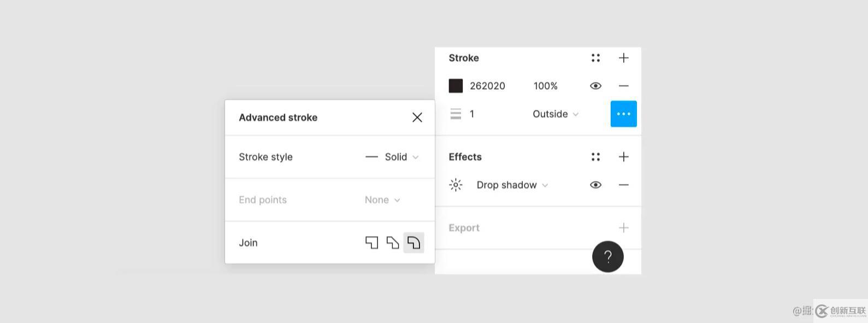Select the round join icon
This screenshot has width=868, height=323.
[x=414, y=243]
